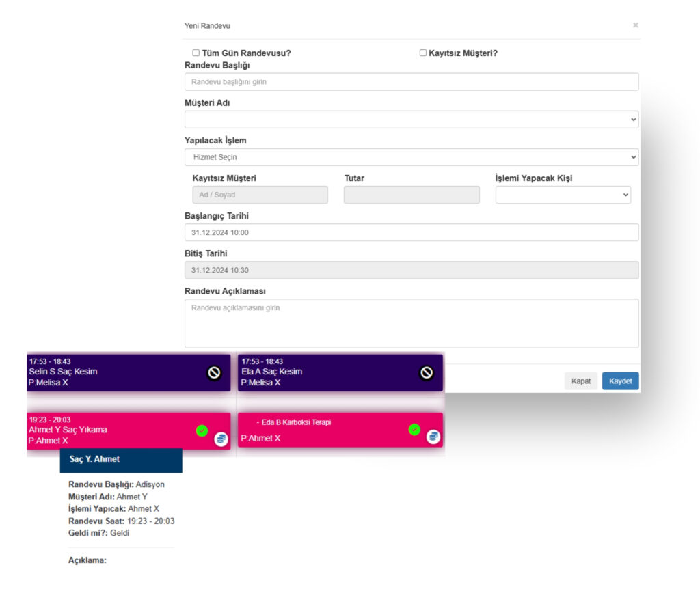The image size is (700, 591).
Task: Enable the Tüm Gün Randevusu checkbox
Action: pyautogui.click(x=196, y=53)
